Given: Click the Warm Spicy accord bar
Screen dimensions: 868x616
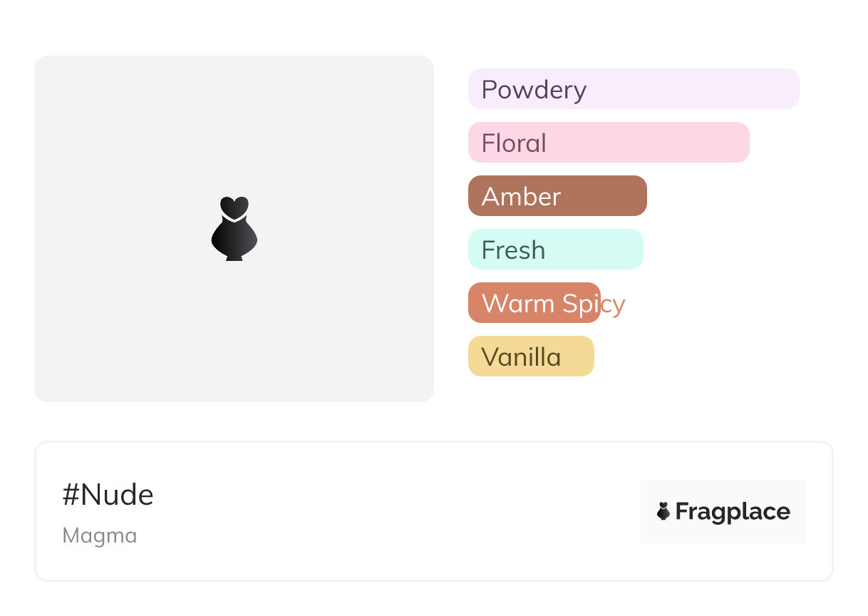Looking at the screenshot, I should pos(534,303).
